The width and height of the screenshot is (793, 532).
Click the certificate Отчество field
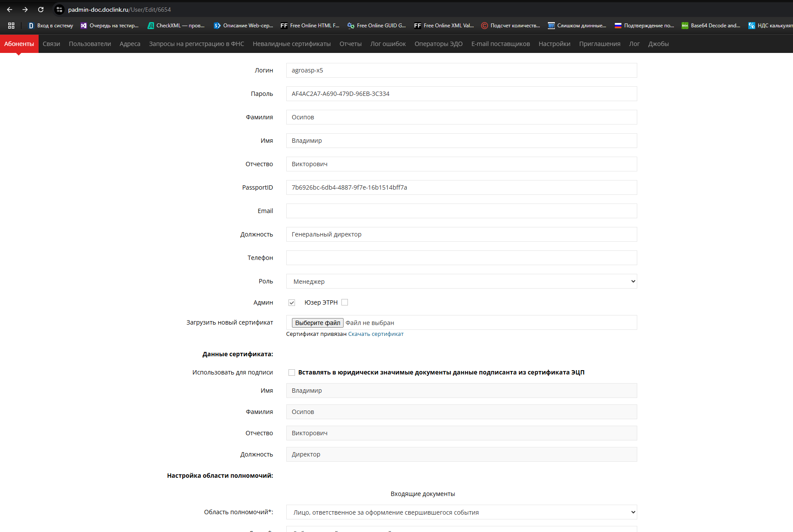point(462,433)
